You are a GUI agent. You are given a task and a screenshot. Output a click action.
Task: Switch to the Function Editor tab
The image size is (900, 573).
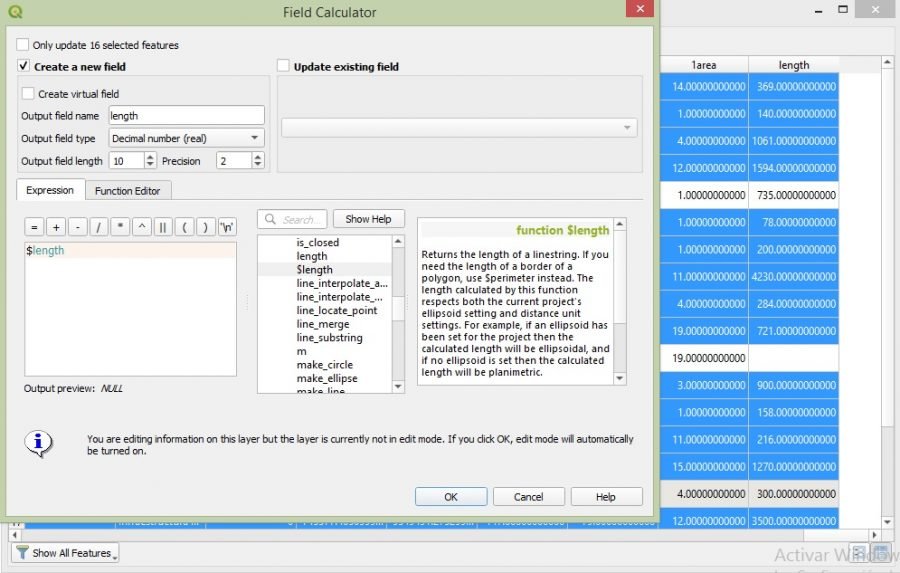(128, 190)
